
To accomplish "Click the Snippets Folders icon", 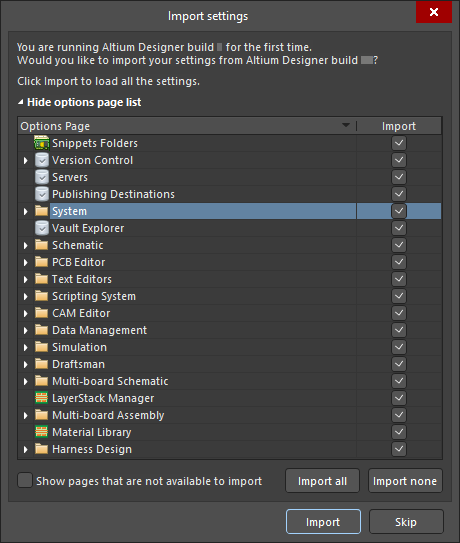I will tap(42, 143).
